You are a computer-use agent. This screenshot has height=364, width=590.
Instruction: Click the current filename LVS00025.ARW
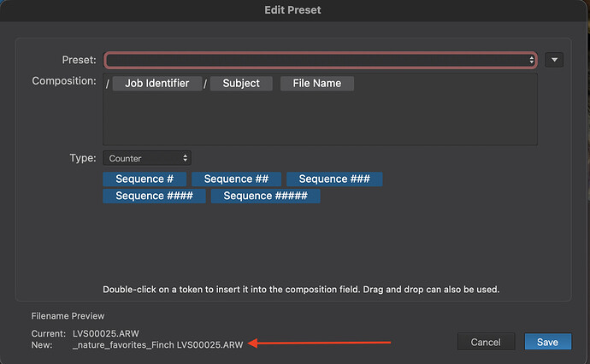(x=106, y=333)
